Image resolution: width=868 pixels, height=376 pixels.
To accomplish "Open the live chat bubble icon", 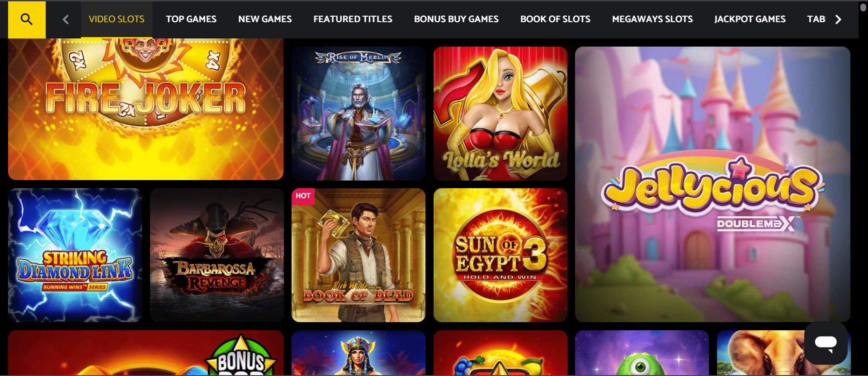I will pyautogui.click(x=826, y=343).
